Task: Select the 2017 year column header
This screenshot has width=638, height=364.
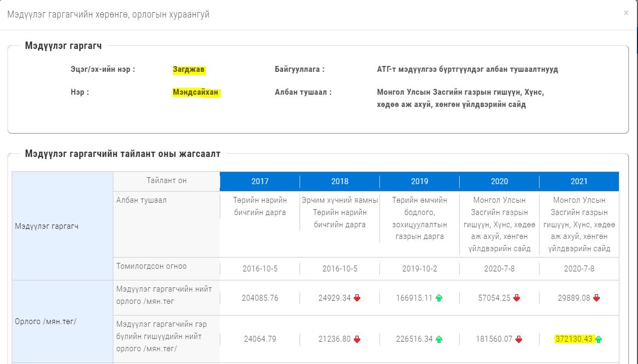Action: (260, 181)
